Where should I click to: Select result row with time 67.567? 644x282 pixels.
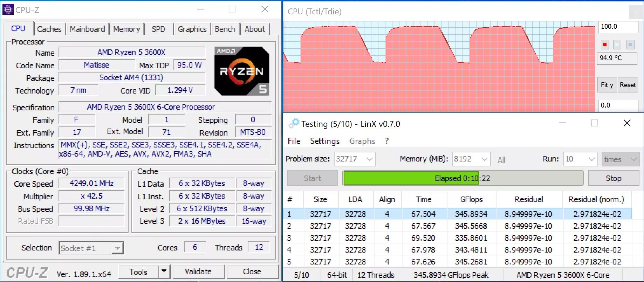click(457, 226)
